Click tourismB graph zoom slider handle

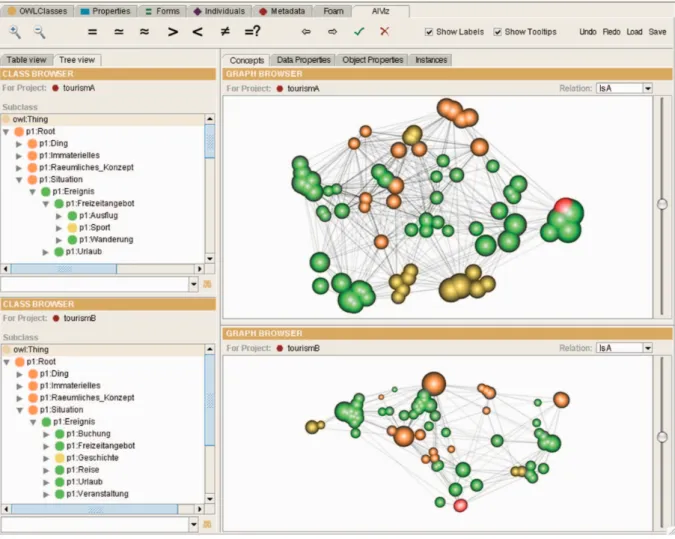[663, 437]
